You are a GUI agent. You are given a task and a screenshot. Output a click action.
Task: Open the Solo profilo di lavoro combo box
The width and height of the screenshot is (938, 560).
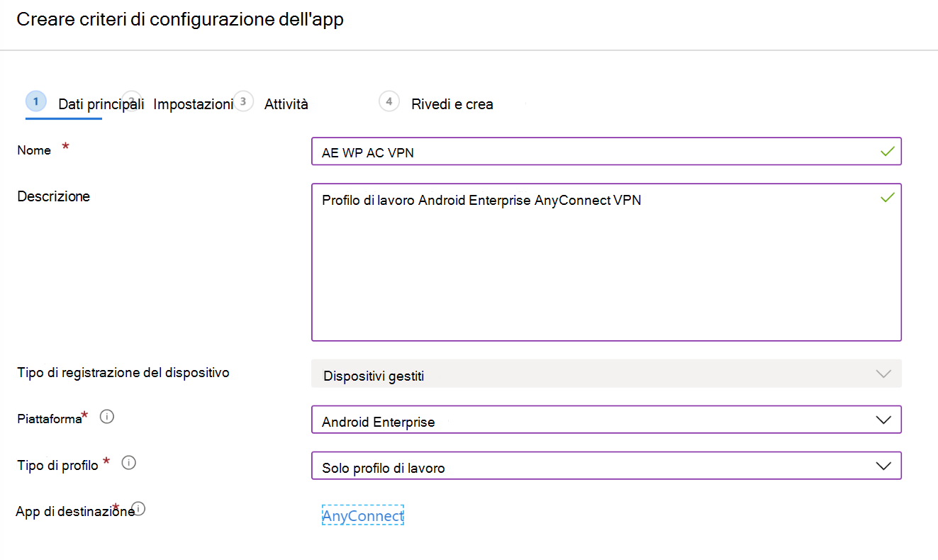click(606, 466)
